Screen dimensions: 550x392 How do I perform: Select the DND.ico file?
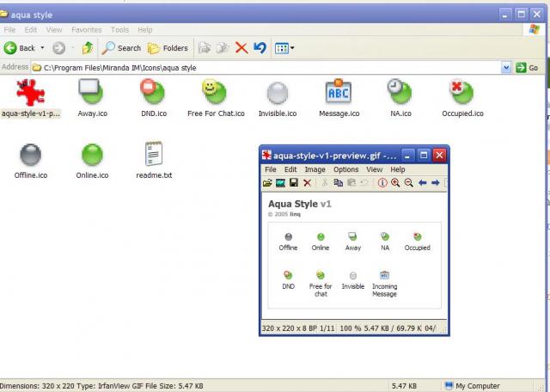pos(154,98)
